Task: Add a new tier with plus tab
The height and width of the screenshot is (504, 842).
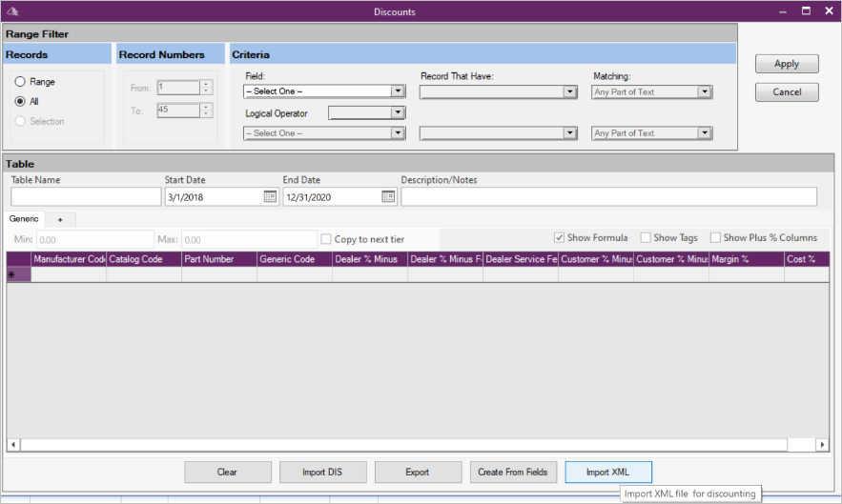Action: pos(60,219)
